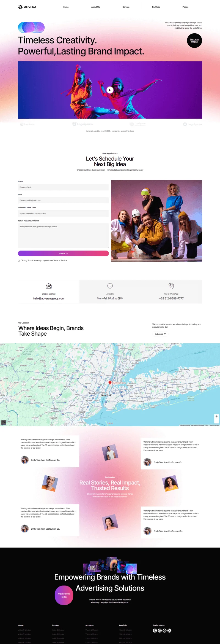Click the Keyboard shortcuts link on the map

point(185,425)
